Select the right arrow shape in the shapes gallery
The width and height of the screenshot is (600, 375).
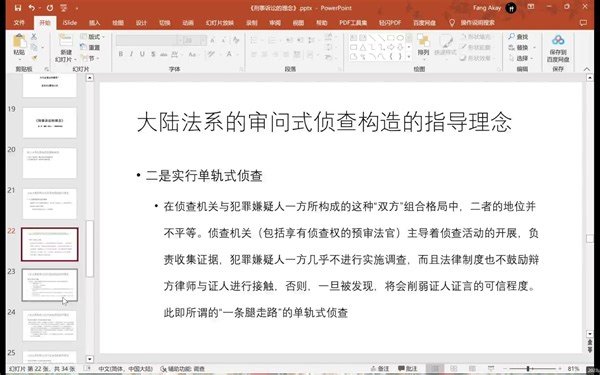point(390,47)
